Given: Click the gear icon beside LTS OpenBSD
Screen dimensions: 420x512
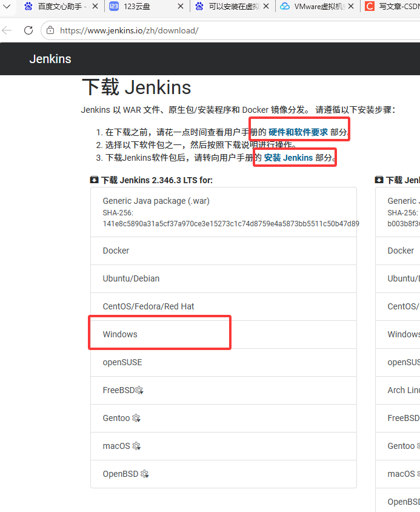Looking at the screenshot, I should point(145,474).
